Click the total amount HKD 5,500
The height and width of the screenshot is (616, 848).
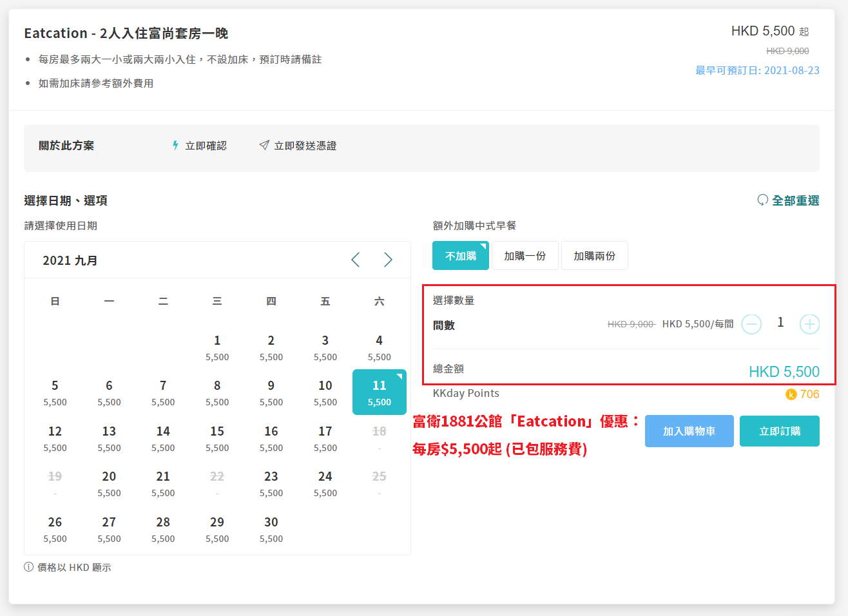(x=784, y=372)
